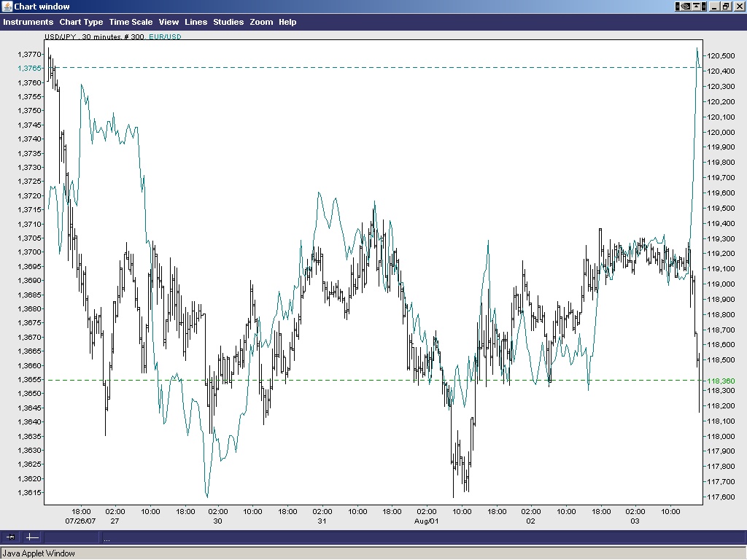Click the up-arrow rollup icon in title bar
The width and height of the screenshot is (747, 560).
click(x=697, y=7)
